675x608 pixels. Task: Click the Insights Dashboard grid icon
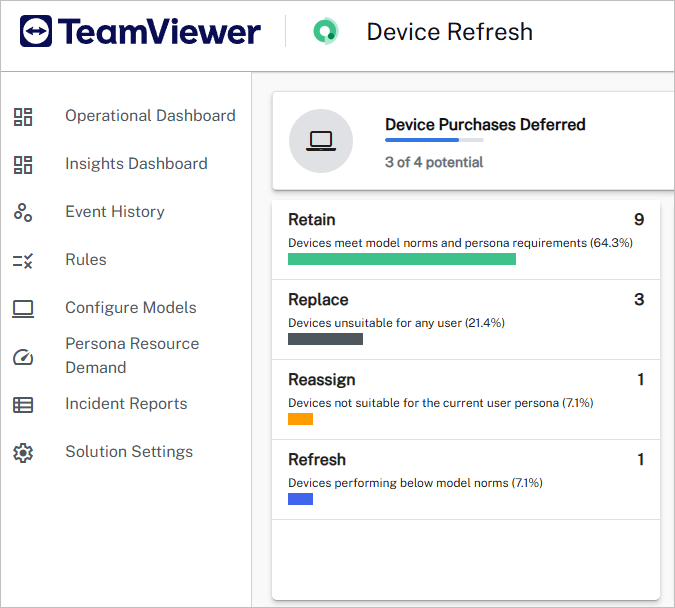tap(23, 165)
